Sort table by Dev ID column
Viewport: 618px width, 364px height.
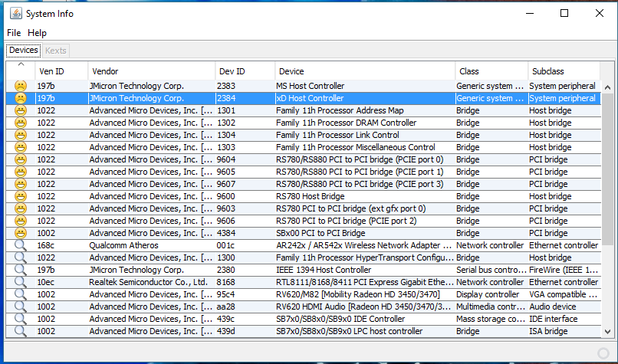pos(245,71)
